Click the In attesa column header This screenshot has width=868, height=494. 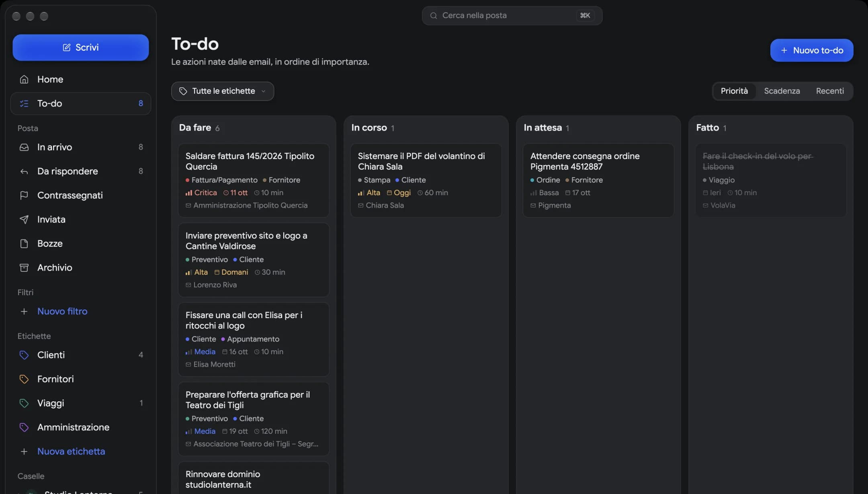pyautogui.click(x=542, y=128)
